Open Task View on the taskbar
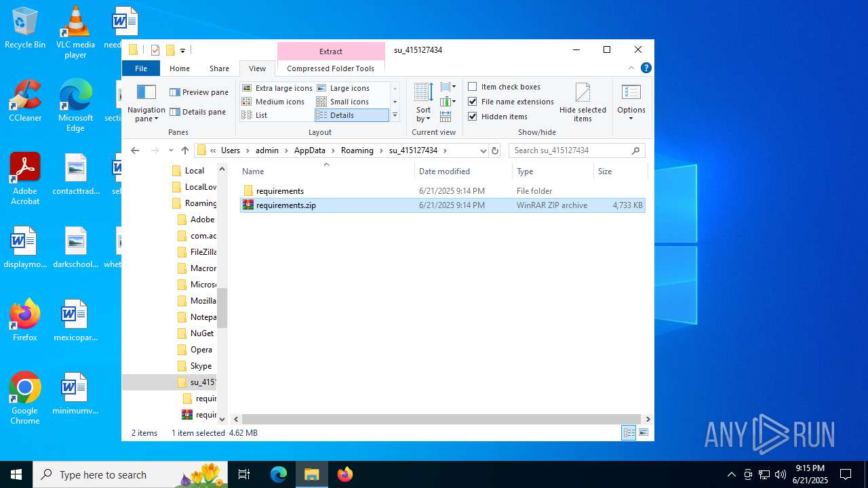 coord(244,474)
